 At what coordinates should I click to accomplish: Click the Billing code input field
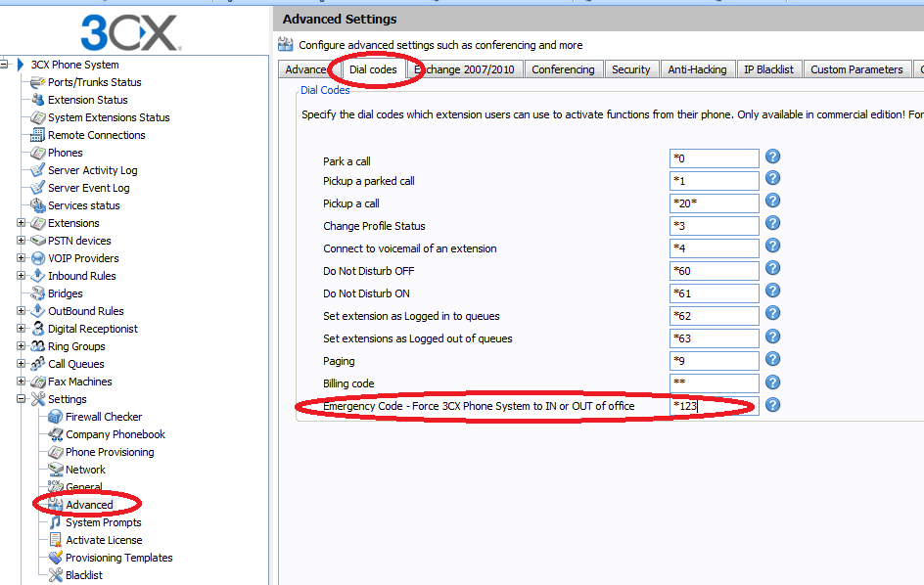(x=715, y=382)
